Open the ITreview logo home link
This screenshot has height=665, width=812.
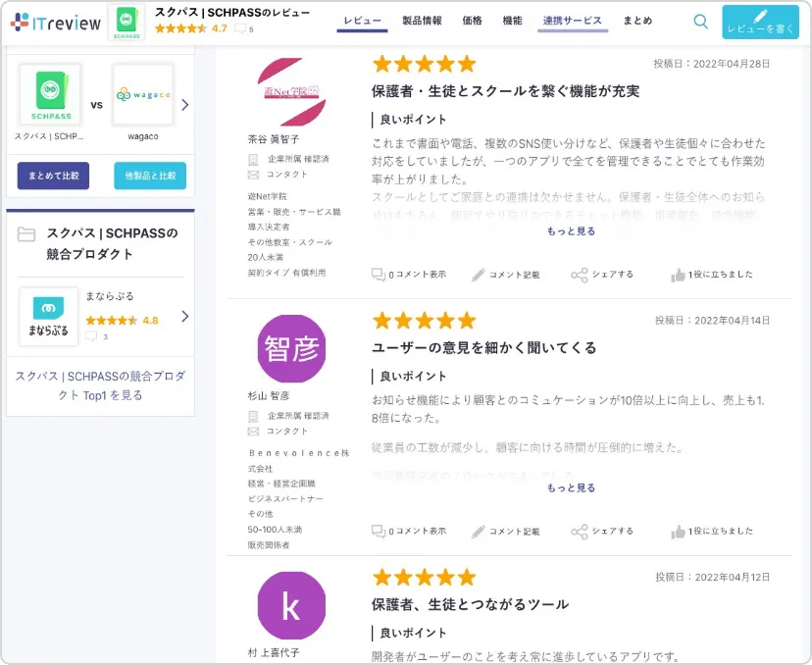(x=56, y=23)
